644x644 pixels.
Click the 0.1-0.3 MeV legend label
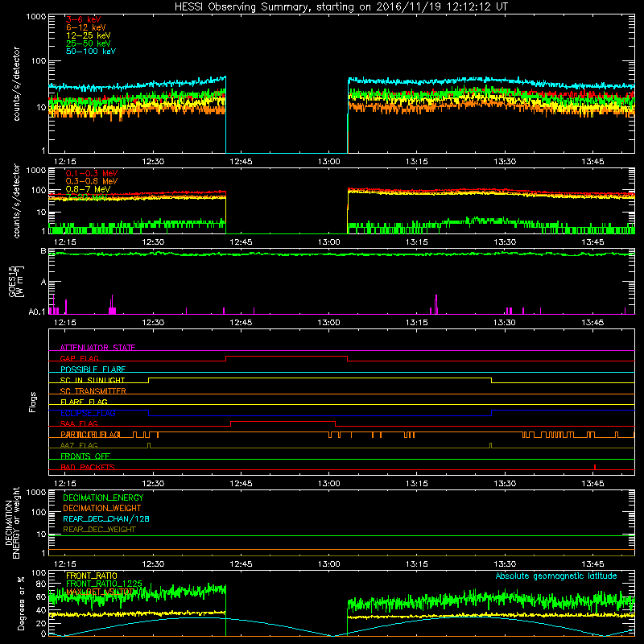point(92,173)
